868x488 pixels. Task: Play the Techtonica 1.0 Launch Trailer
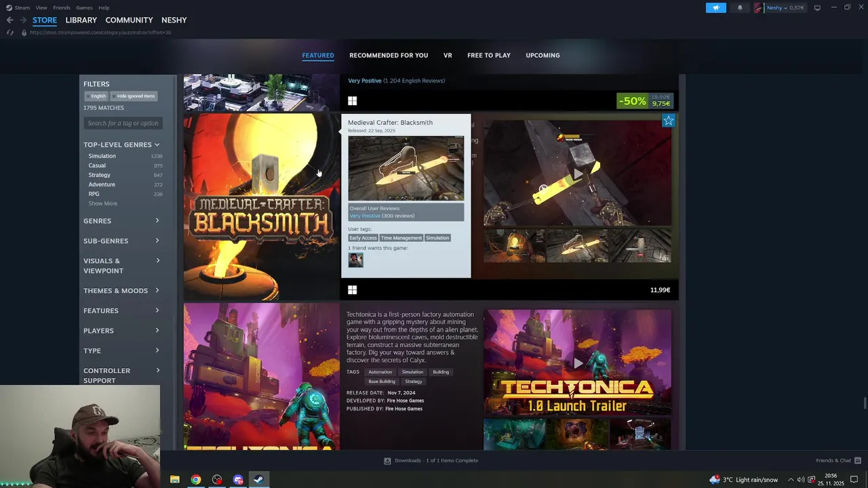578,363
